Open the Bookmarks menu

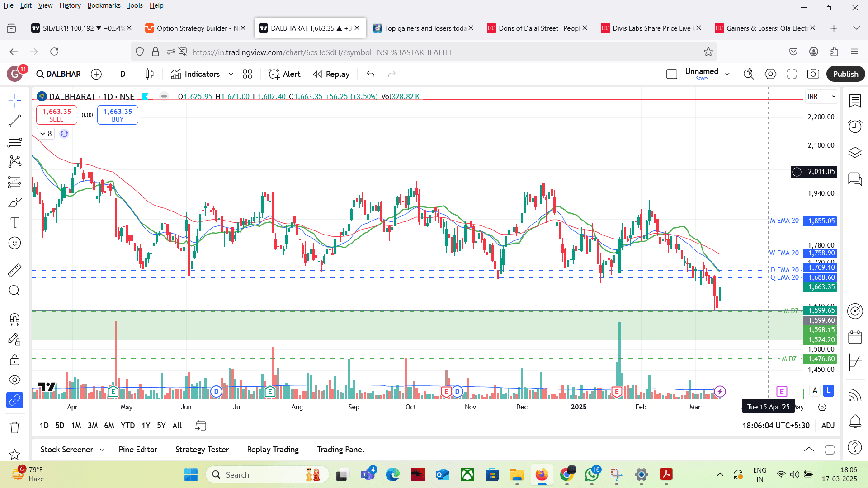(x=104, y=5)
